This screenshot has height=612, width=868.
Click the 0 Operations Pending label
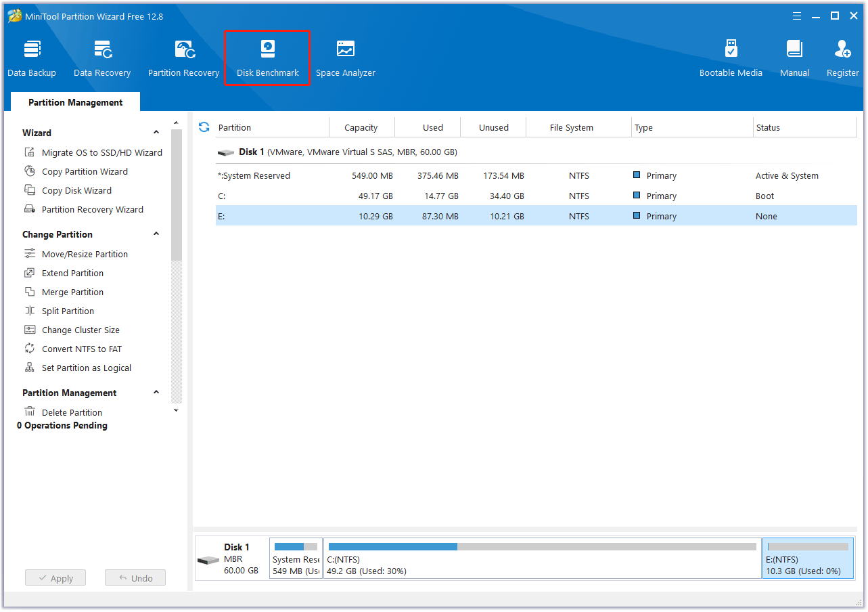[x=62, y=425]
